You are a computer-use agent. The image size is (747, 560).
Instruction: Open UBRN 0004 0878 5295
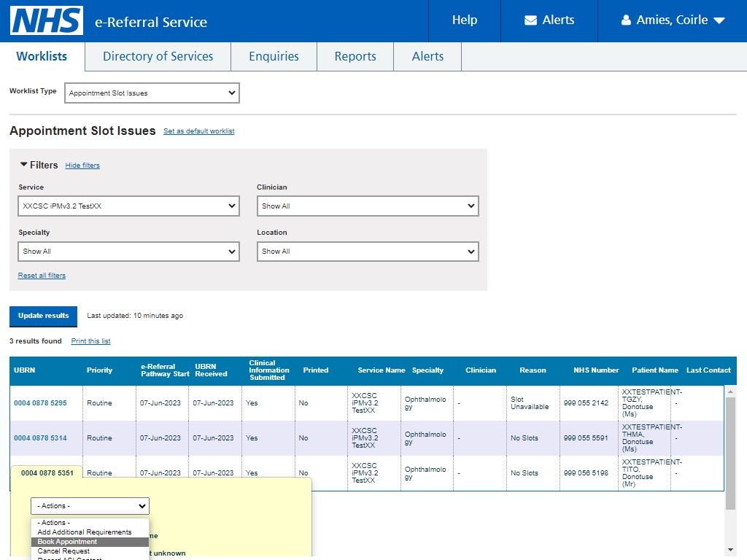pyautogui.click(x=40, y=402)
